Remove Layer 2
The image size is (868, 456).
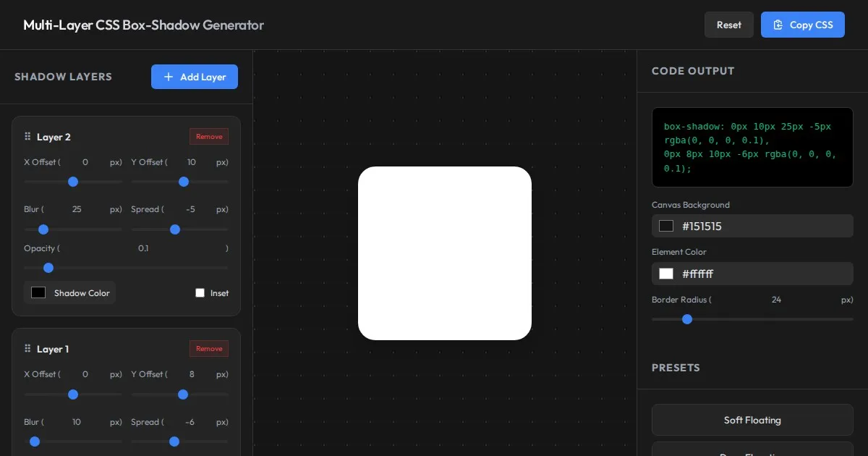click(x=209, y=137)
